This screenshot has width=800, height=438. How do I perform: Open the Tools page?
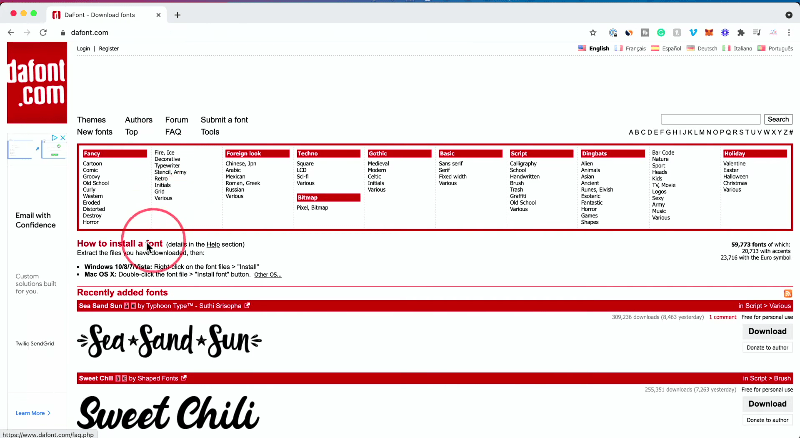210,132
